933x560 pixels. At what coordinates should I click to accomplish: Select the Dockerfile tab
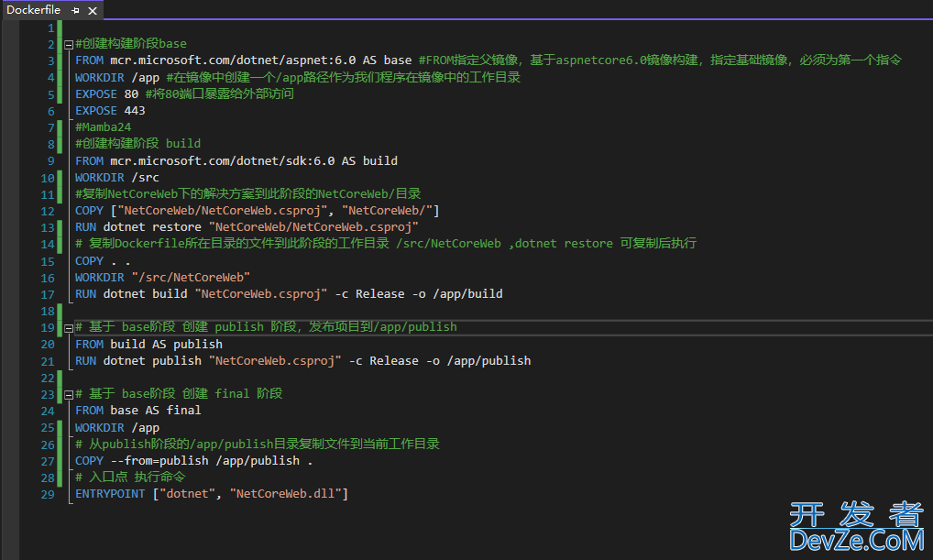pyautogui.click(x=33, y=10)
